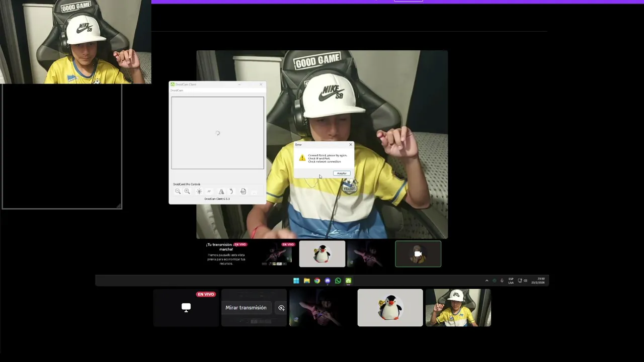Click the zoom in magnifier in DroidCam controls

coord(187,192)
